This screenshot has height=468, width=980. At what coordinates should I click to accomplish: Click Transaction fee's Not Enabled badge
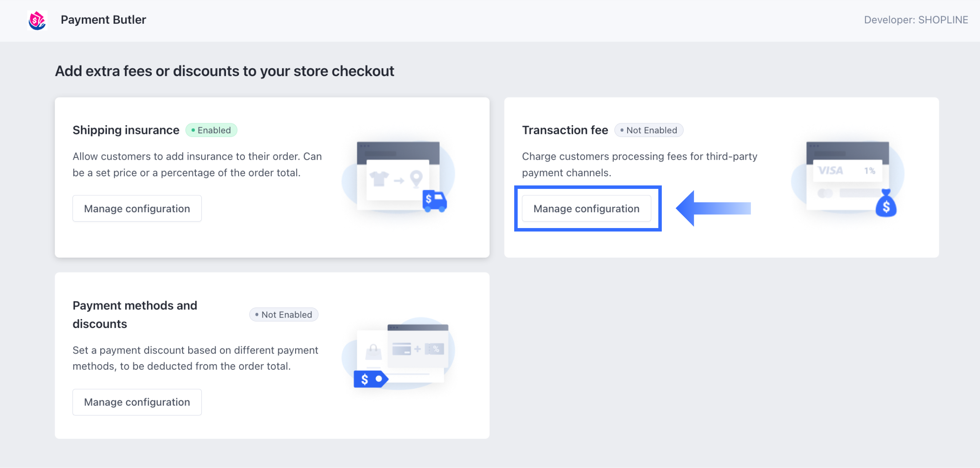click(x=649, y=130)
